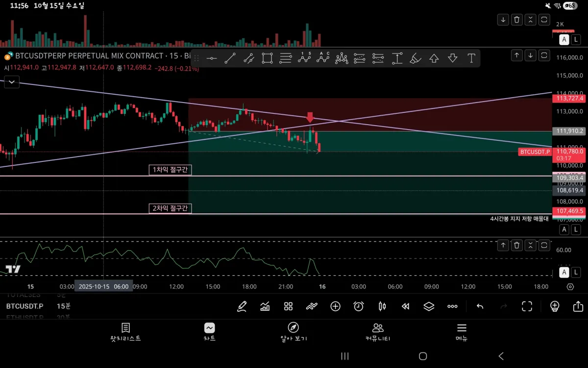Viewport: 588px width, 368px height.
Task: Move the RSI pane up
Action: click(x=503, y=245)
